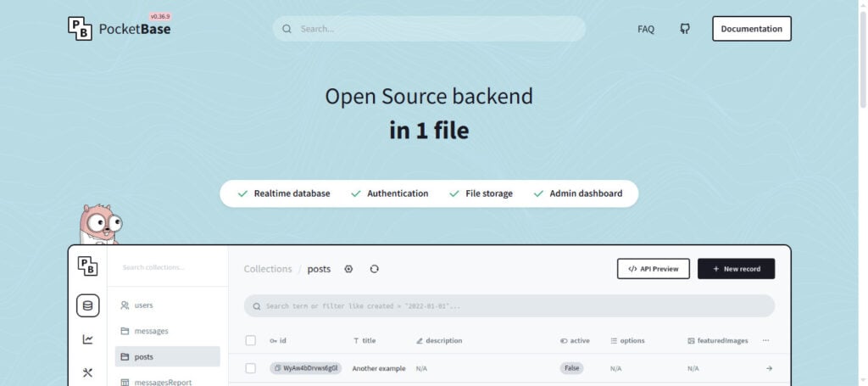Image resolution: width=868 pixels, height=386 pixels.
Task: Click the messagesReport view icon
Action: pos(125,382)
